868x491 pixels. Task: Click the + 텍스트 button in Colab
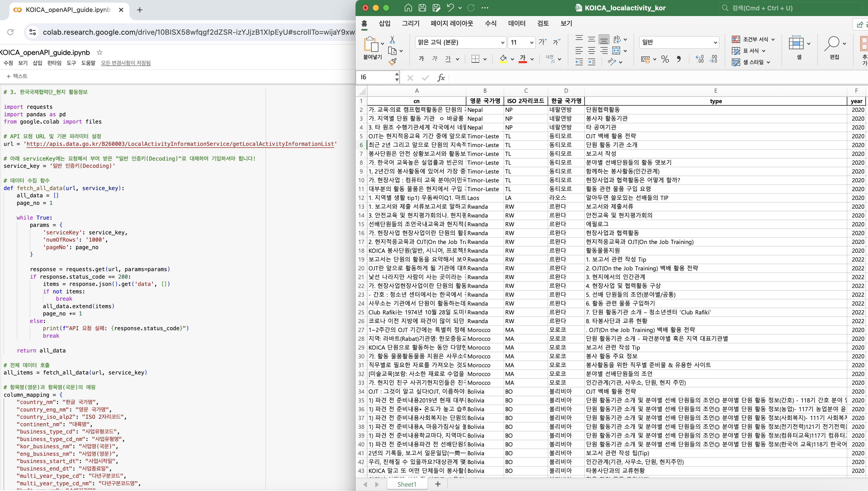point(17,76)
